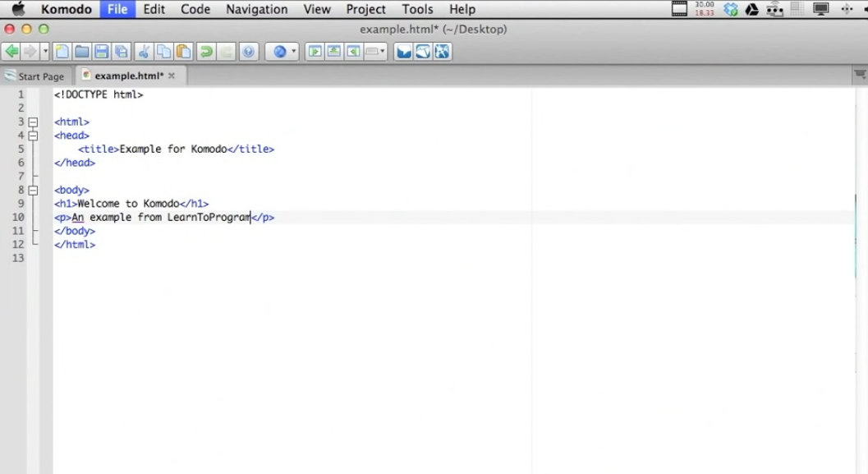Save the file with the floppy disk icon
This screenshot has width=868, height=474.
coord(101,52)
